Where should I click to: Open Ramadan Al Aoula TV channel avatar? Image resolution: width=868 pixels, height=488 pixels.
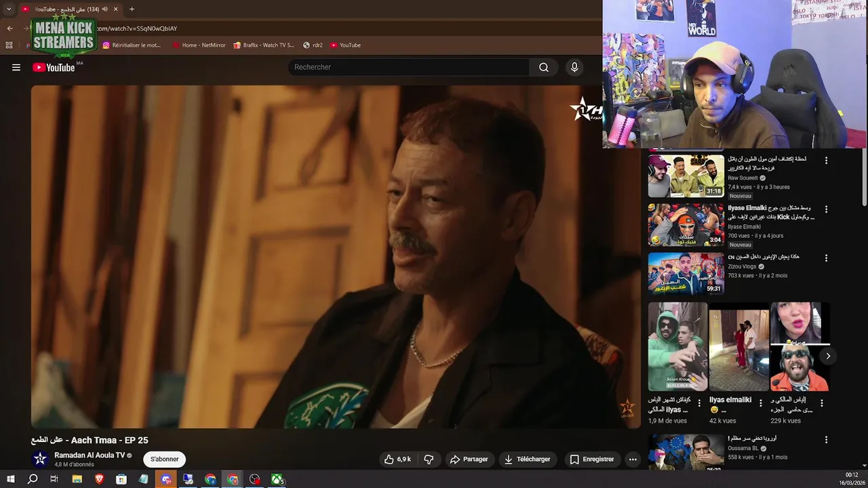coord(40,459)
